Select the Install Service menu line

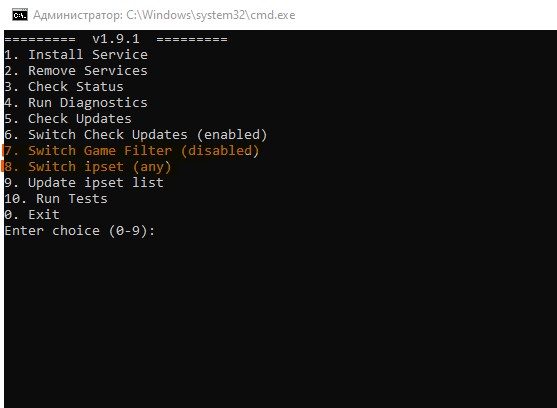pyautogui.click(x=76, y=55)
